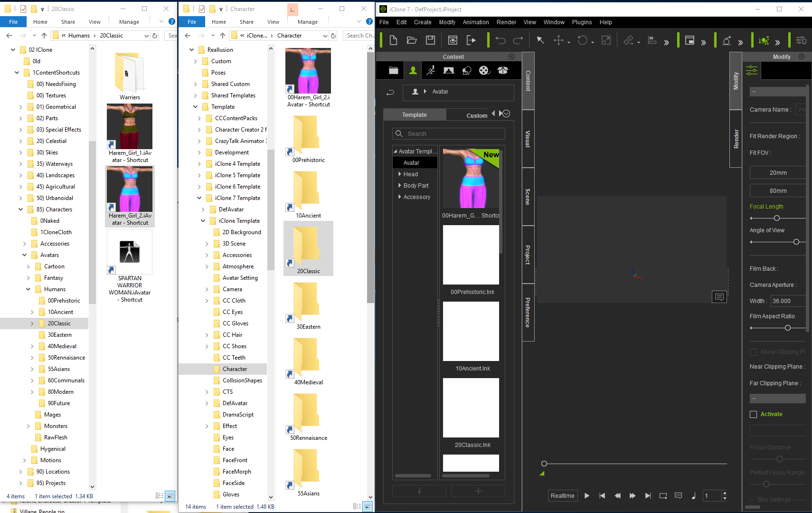The width and height of the screenshot is (812, 513).
Task: Create a new project in iClone
Action: 393,40
